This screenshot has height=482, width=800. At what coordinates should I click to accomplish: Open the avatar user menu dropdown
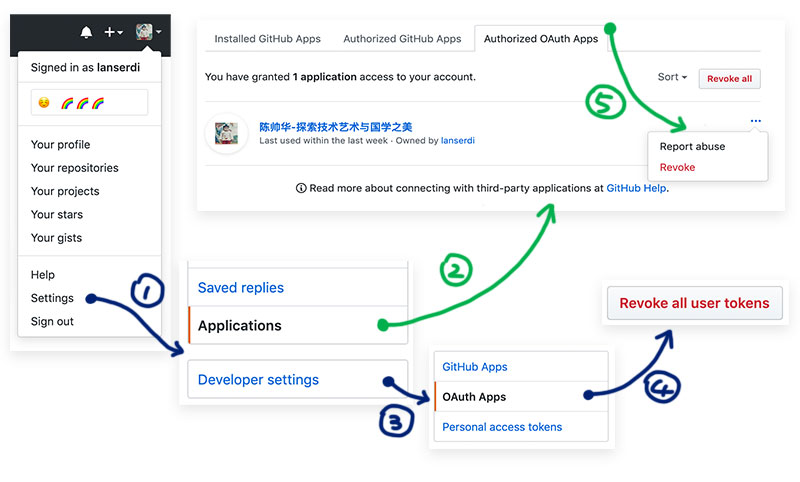point(148,32)
